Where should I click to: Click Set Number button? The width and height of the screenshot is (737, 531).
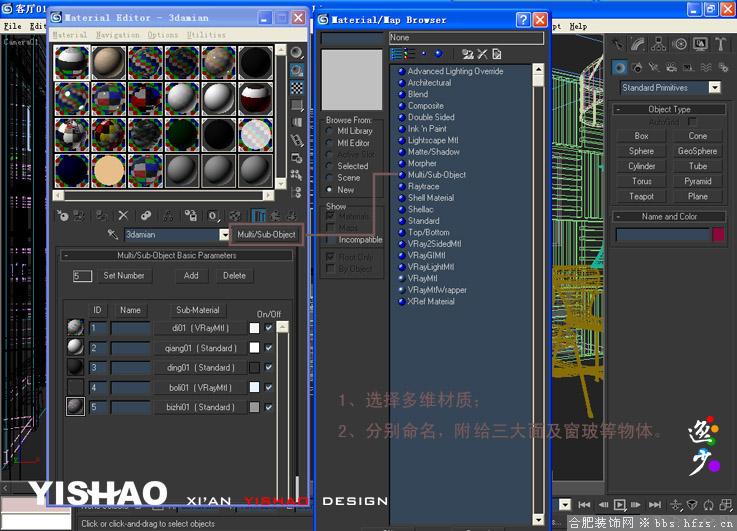124,275
